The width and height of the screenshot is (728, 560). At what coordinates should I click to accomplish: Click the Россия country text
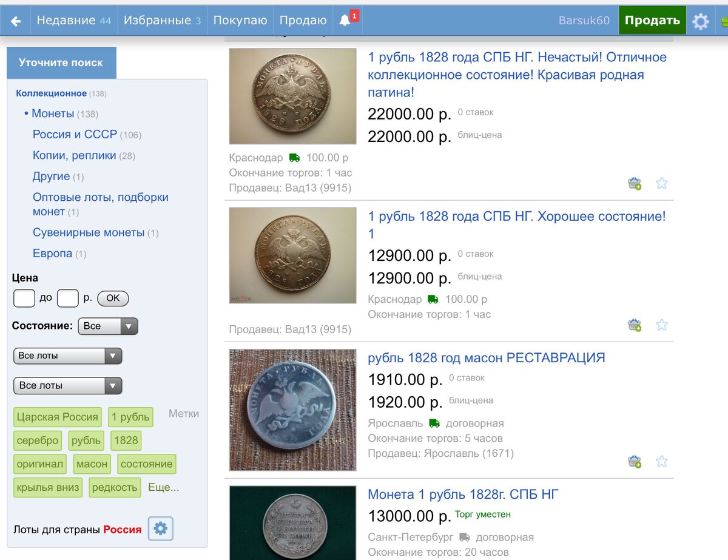click(x=123, y=529)
